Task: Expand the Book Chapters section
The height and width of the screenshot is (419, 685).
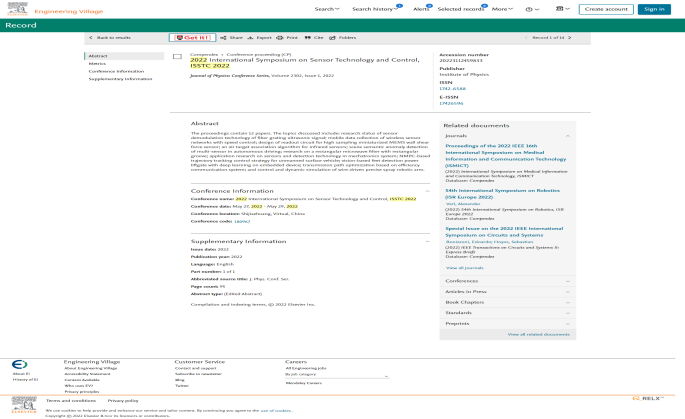Action: (507, 301)
